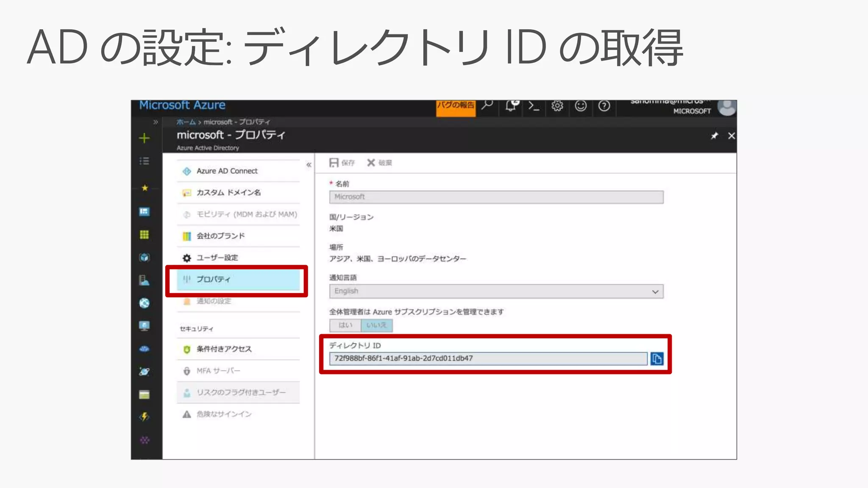Click the ディレクトリ ID text field
Viewport: 868px width, 488px height.
click(487, 359)
